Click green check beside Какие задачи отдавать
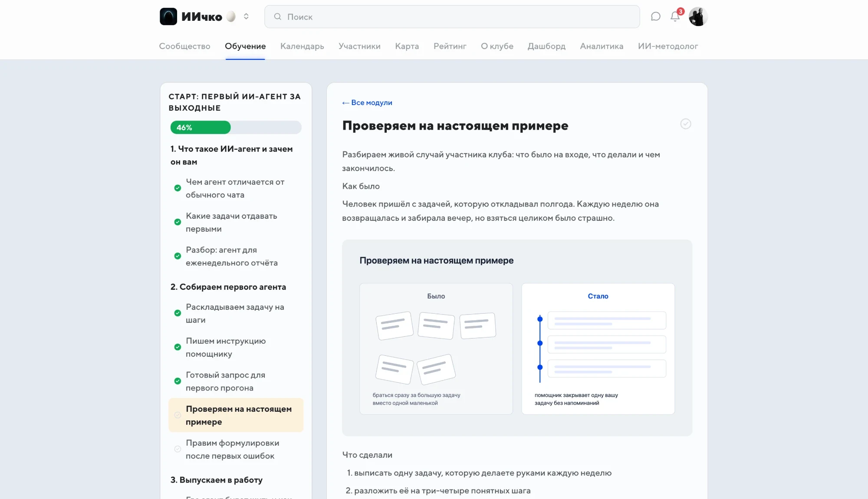Screen dimensions: 868x499 point(178,222)
